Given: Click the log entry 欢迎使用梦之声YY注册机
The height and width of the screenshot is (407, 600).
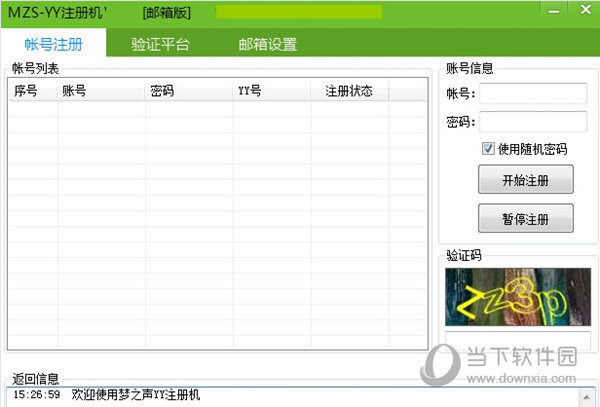Looking at the screenshot, I should pos(135,394).
